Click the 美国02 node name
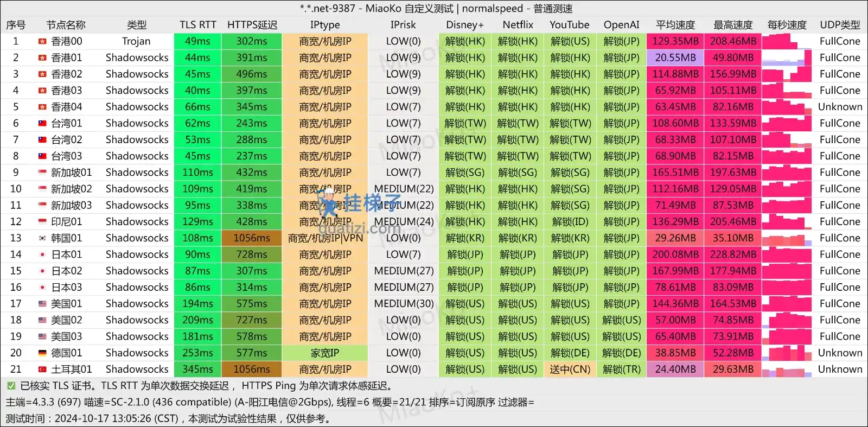This screenshot has height=427, width=868. pyautogui.click(x=67, y=320)
